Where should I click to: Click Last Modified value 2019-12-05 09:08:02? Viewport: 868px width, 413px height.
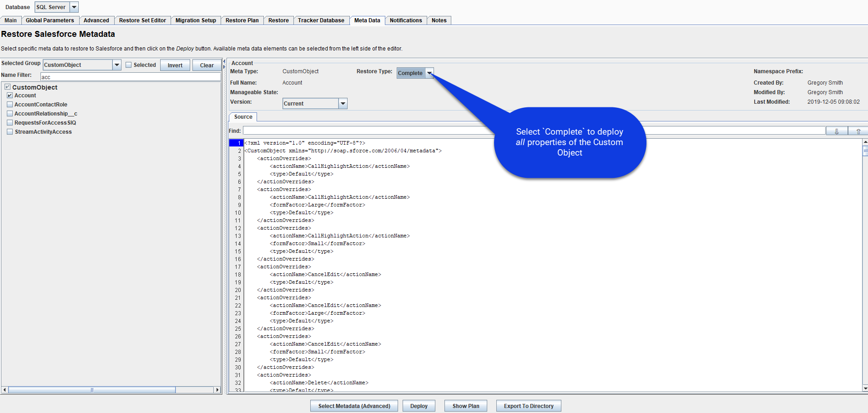pos(833,102)
